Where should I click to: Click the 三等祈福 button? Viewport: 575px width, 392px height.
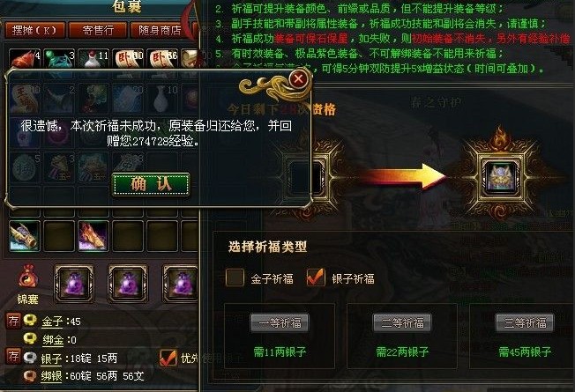(525, 322)
